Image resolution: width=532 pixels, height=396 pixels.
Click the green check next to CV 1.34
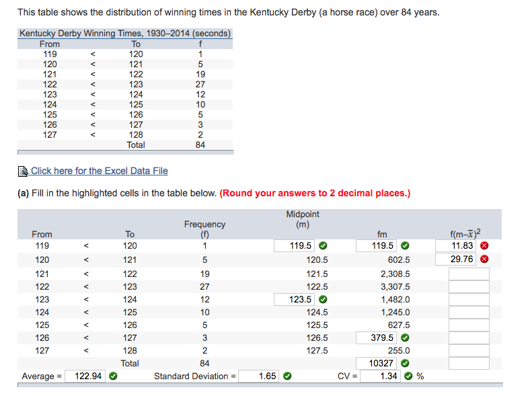click(408, 376)
